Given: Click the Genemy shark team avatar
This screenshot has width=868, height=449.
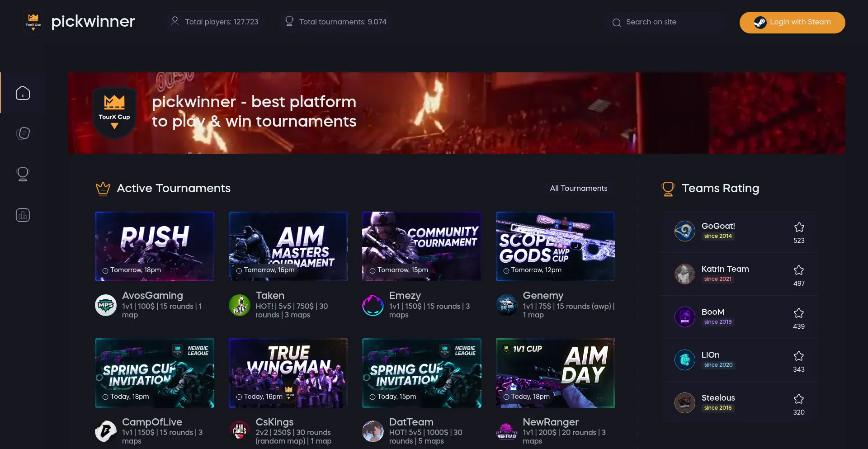Looking at the screenshot, I should click(507, 305).
